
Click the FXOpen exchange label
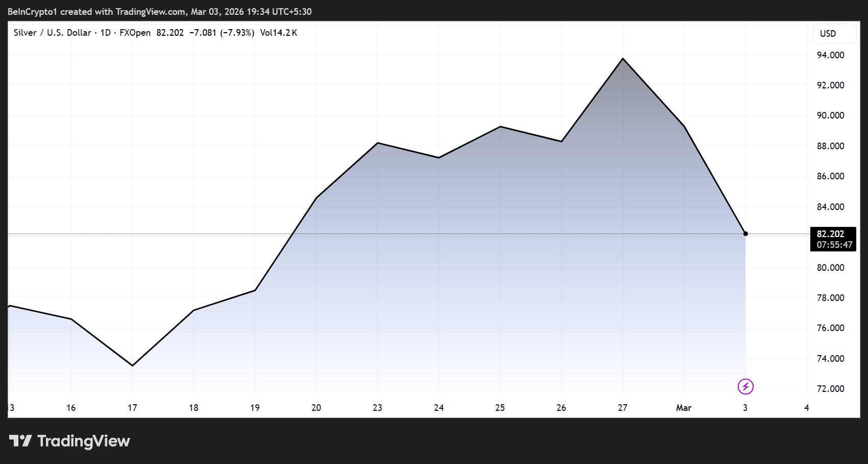(136, 33)
